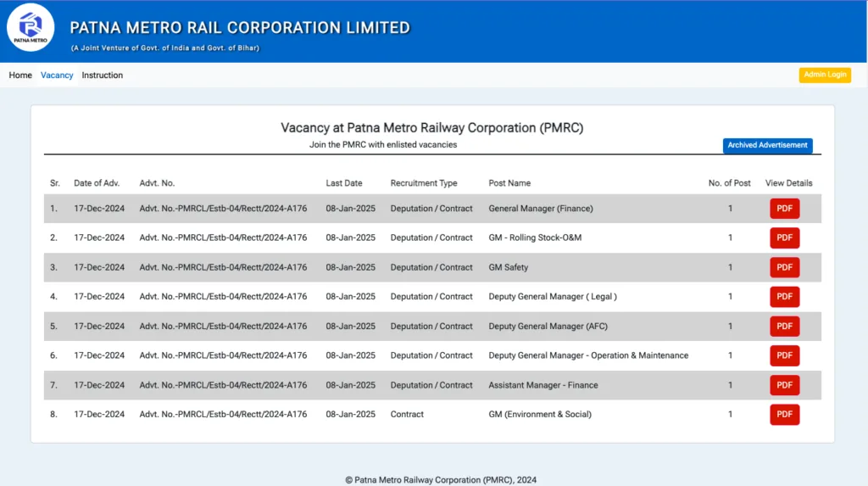The height and width of the screenshot is (486, 868).
Task: Click the copyright footer text
Action: (x=441, y=480)
